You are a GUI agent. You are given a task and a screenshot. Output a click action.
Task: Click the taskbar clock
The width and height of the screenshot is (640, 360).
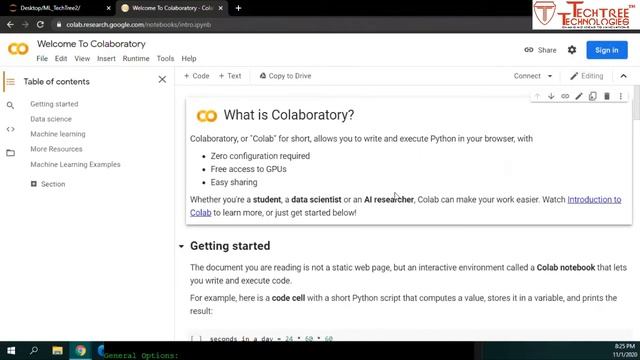click(624, 351)
